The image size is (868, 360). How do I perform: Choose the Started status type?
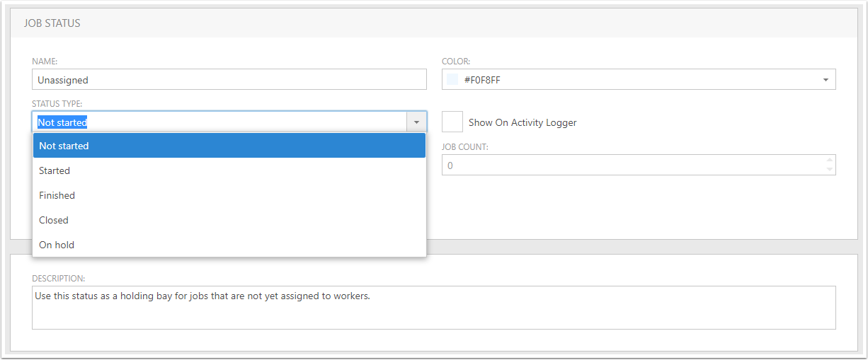[x=229, y=170]
